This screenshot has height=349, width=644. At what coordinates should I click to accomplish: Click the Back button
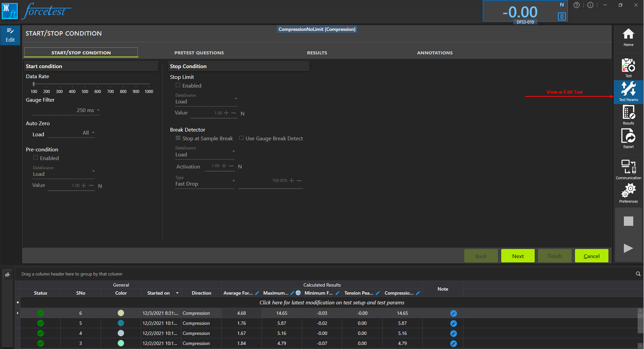(x=481, y=256)
